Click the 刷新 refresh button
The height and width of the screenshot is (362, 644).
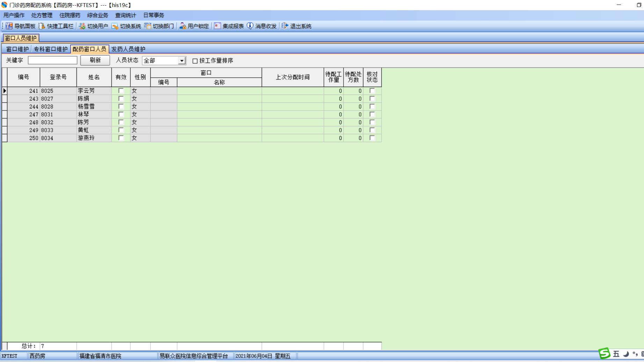[95, 60]
